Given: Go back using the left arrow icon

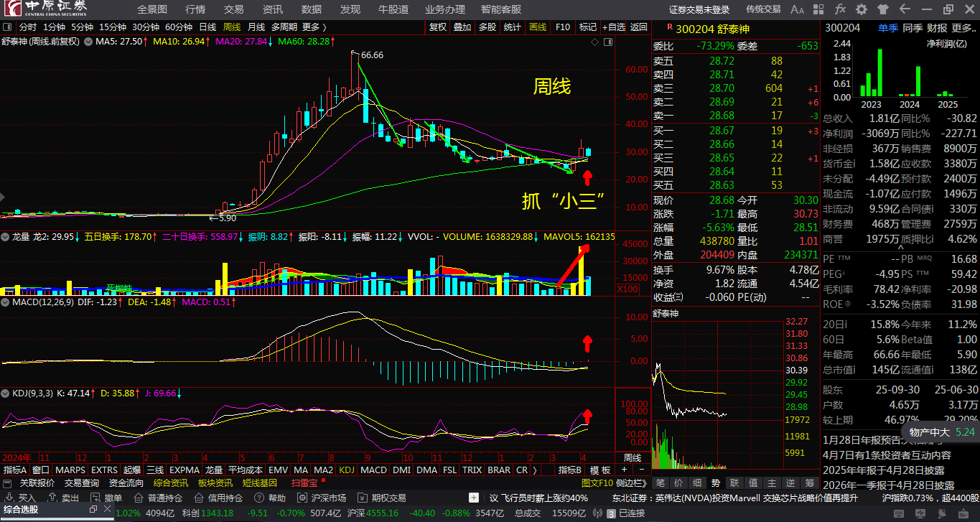Looking at the screenshot, I should point(903,9).
